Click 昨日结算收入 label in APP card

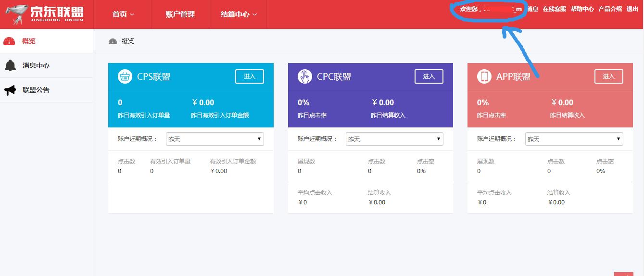(x=568, y=115)
